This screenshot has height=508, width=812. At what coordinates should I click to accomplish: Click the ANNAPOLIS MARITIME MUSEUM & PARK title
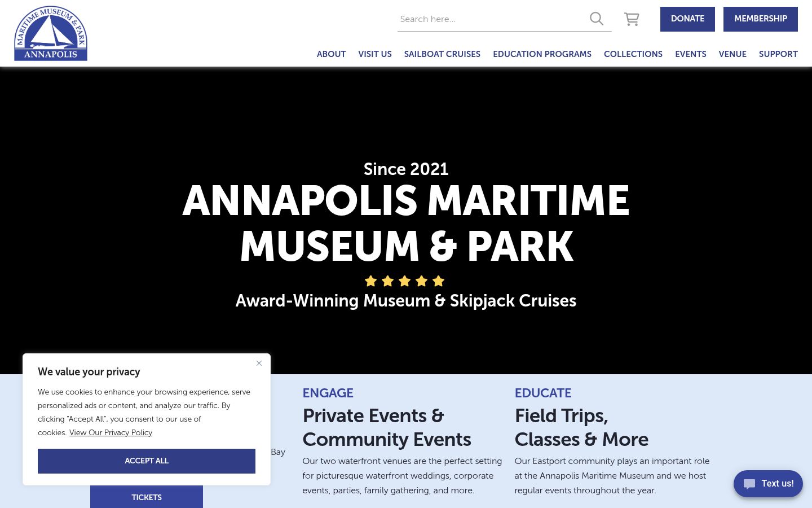pos(406,224)
